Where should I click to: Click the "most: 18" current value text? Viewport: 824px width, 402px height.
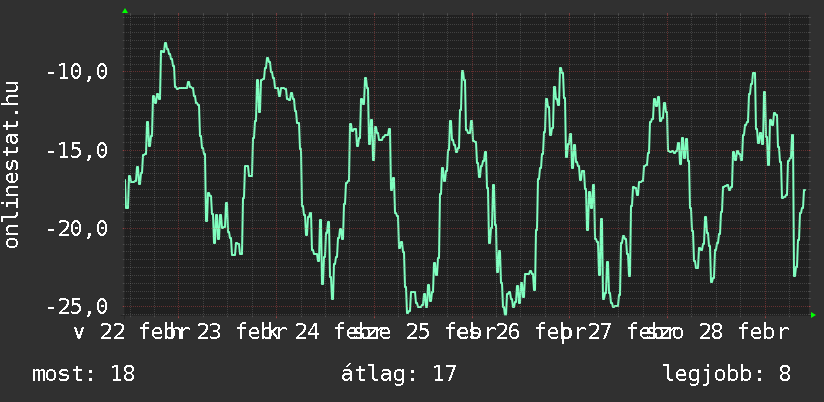point(83,374)
